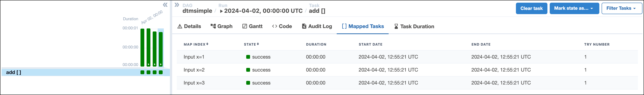This screenshot has width=644, height=95.
Task: Open mapped task row Input x=2
Action: (194, 70)
